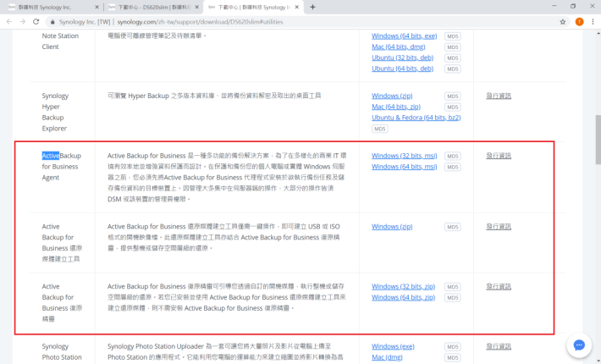Viewport: 601px width, 364px height.
Task: Open a new browser tab
Action: tap(312, 7)
